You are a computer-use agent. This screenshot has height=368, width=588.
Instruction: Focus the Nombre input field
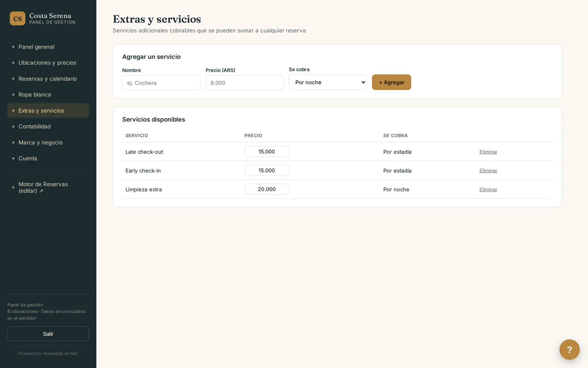click(161, 83)
